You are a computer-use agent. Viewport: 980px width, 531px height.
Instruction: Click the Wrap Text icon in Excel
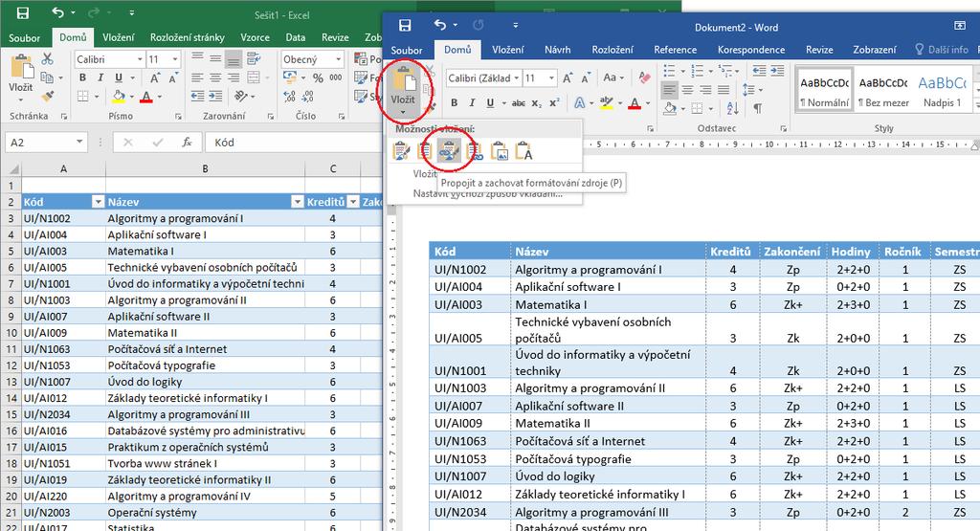point(253,59)
